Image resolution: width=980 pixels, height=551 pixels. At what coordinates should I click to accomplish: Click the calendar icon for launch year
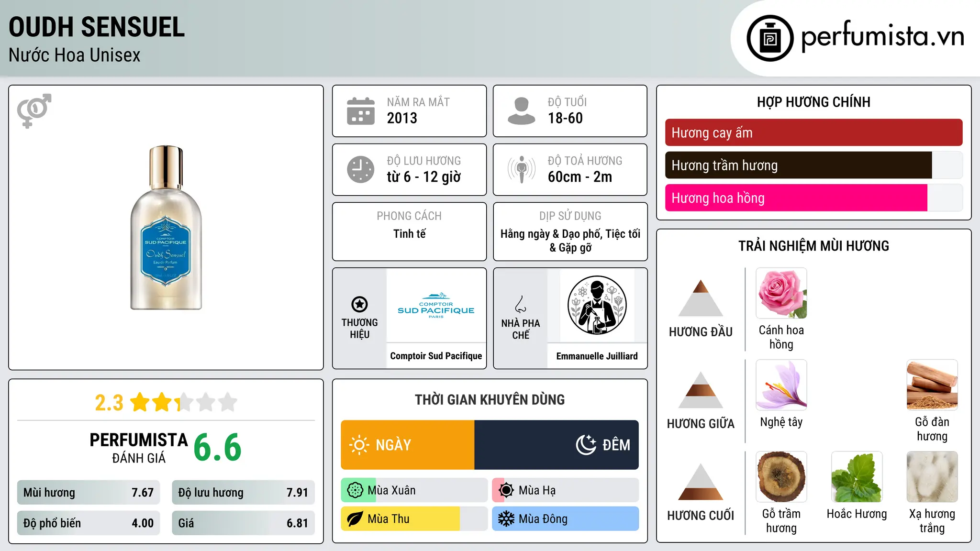click(361, 111)
